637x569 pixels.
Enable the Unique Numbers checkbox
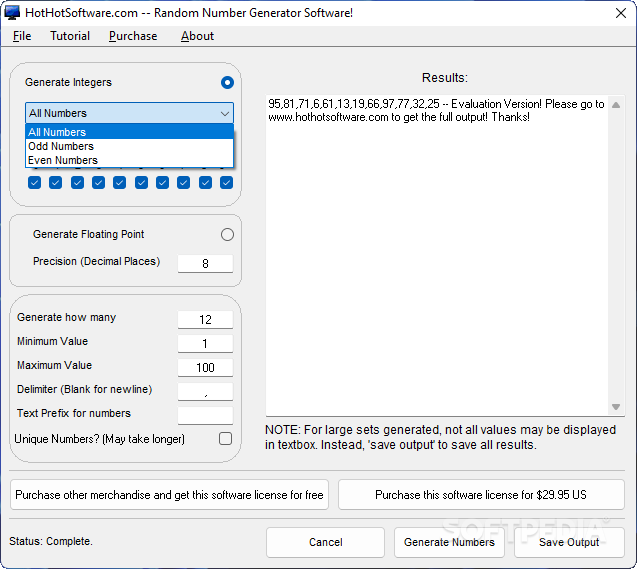225,439
